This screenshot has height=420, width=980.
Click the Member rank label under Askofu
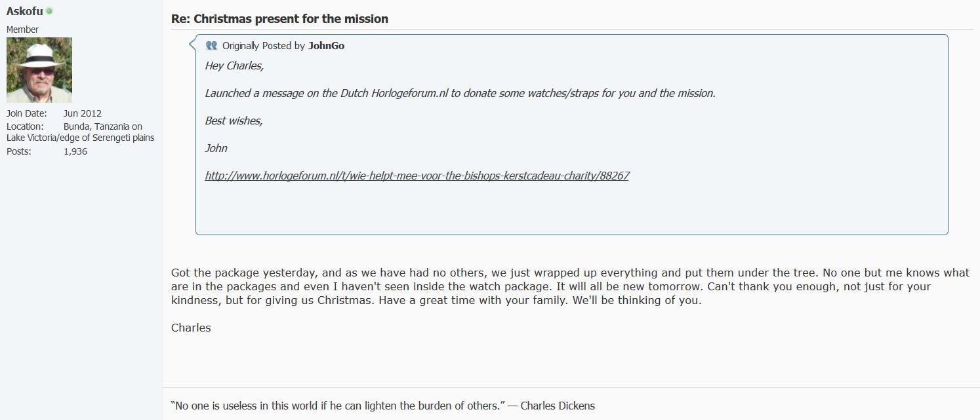(x=22, y=29)
